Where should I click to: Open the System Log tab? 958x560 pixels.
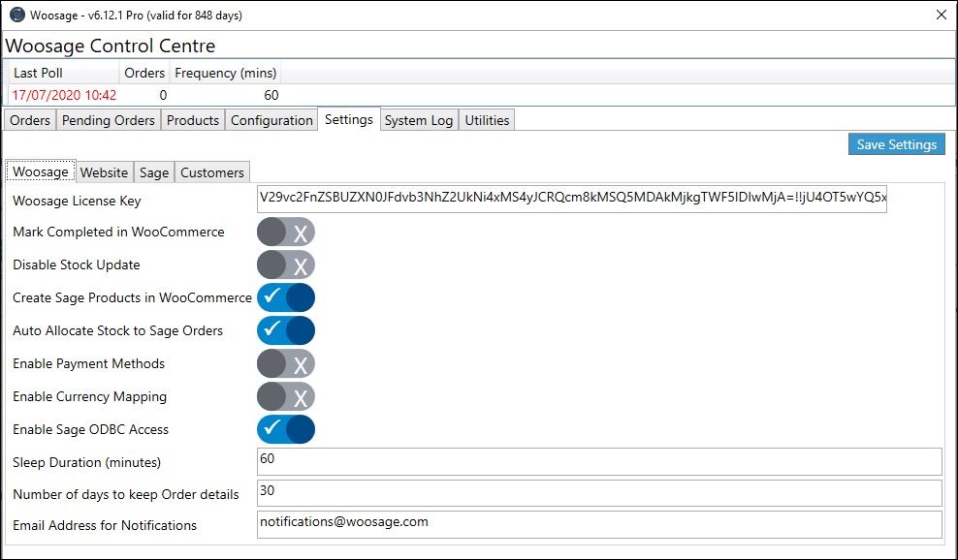pos(419,120)
